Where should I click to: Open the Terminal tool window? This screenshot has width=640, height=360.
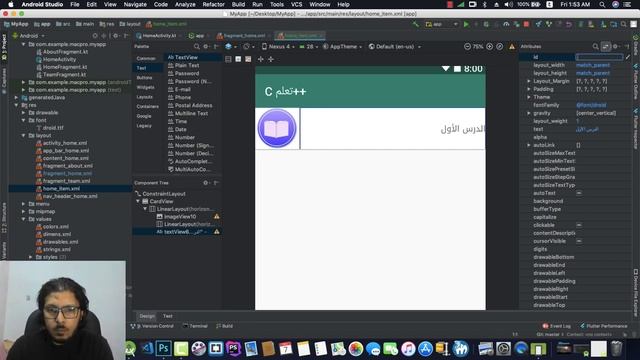coord(196,326)
